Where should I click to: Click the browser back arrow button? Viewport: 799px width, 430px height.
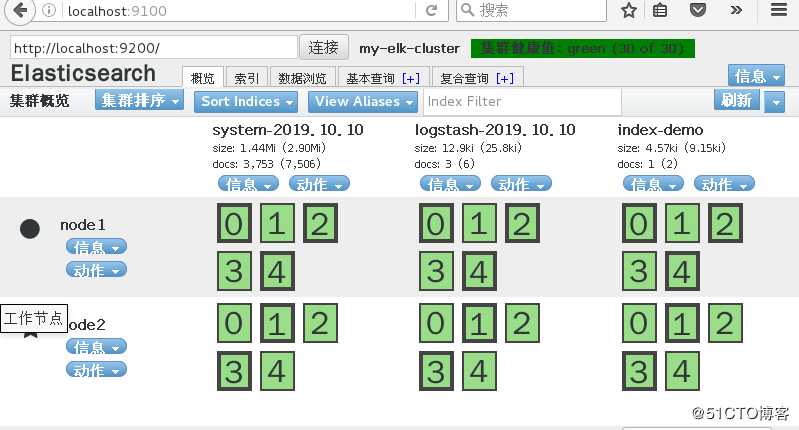19,10
